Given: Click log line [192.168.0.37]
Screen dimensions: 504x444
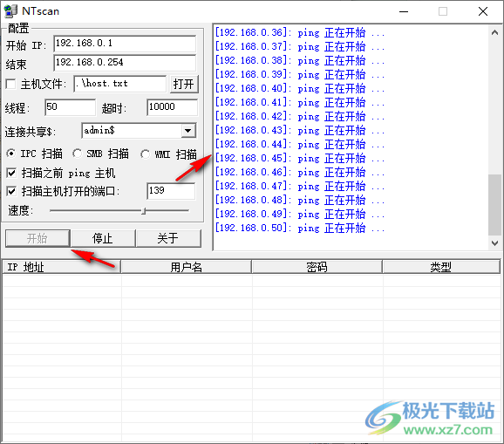Looking at the screenshot, I should [x=300, y=46].
